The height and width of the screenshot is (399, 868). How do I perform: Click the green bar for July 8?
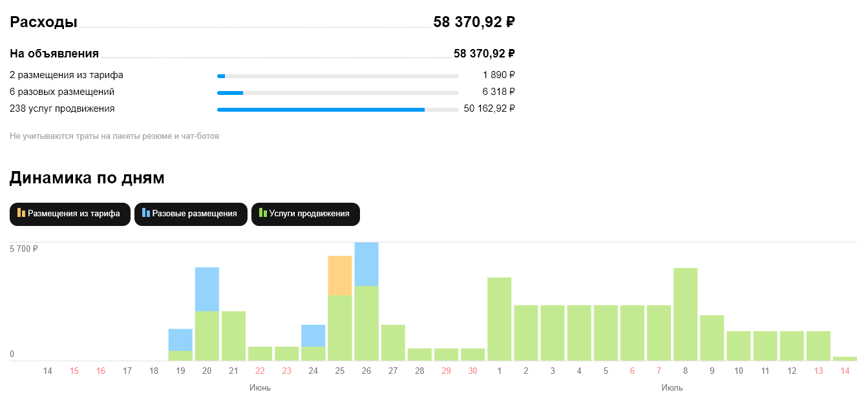pos(685,314)
